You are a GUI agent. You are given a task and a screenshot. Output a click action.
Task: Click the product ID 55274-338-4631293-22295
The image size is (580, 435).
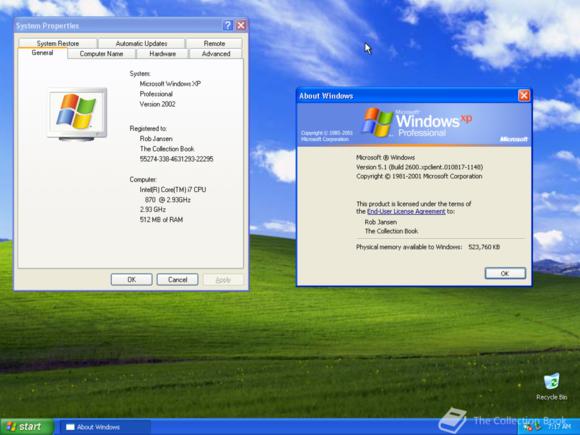[176, 159]
